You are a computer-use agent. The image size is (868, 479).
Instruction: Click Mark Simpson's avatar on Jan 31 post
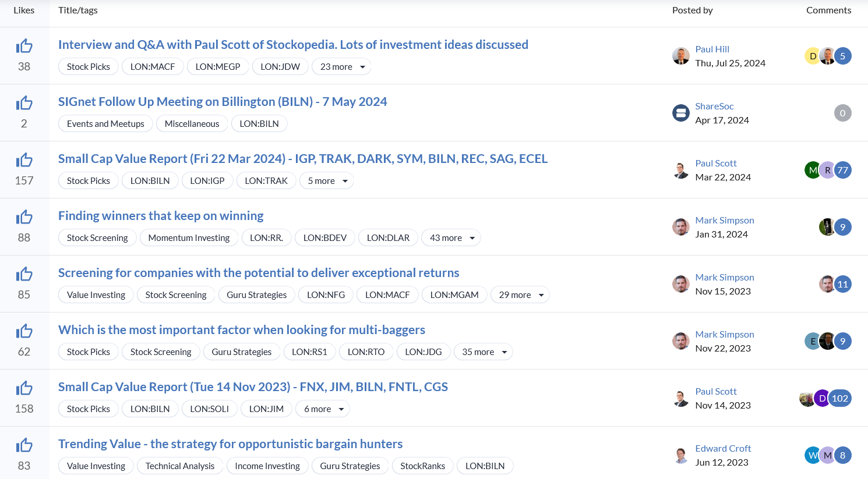pos(681,227)
